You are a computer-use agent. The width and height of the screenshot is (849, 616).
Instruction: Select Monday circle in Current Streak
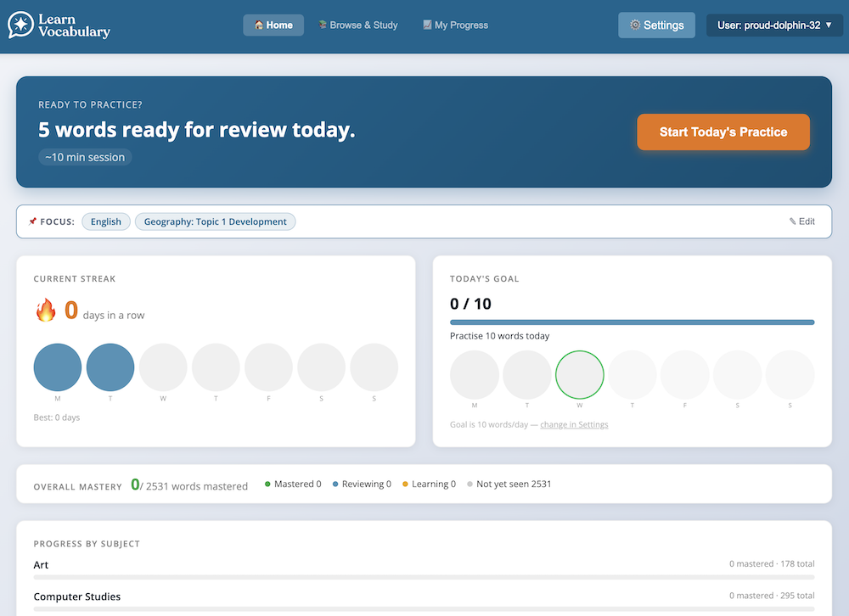58,367
